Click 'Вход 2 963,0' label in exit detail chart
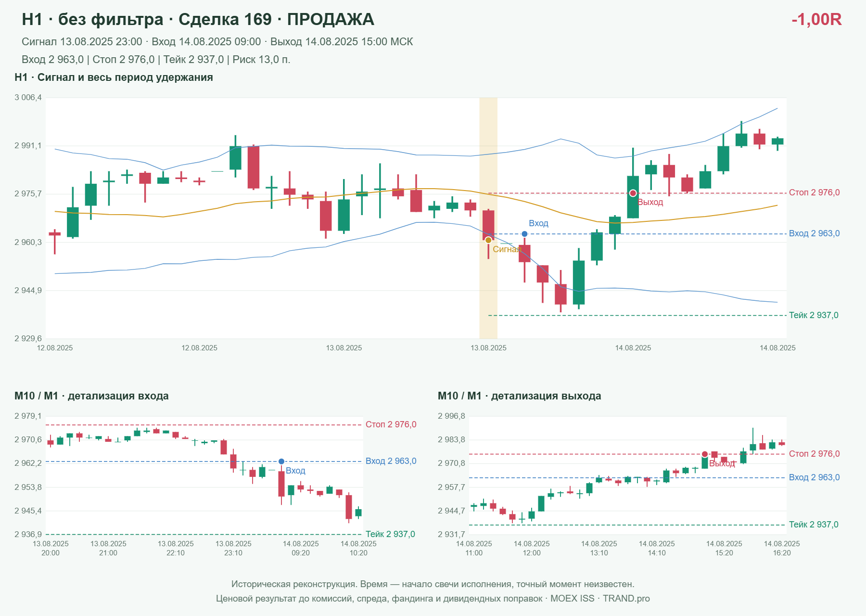 pyautogui.click(x=814, y=477)
